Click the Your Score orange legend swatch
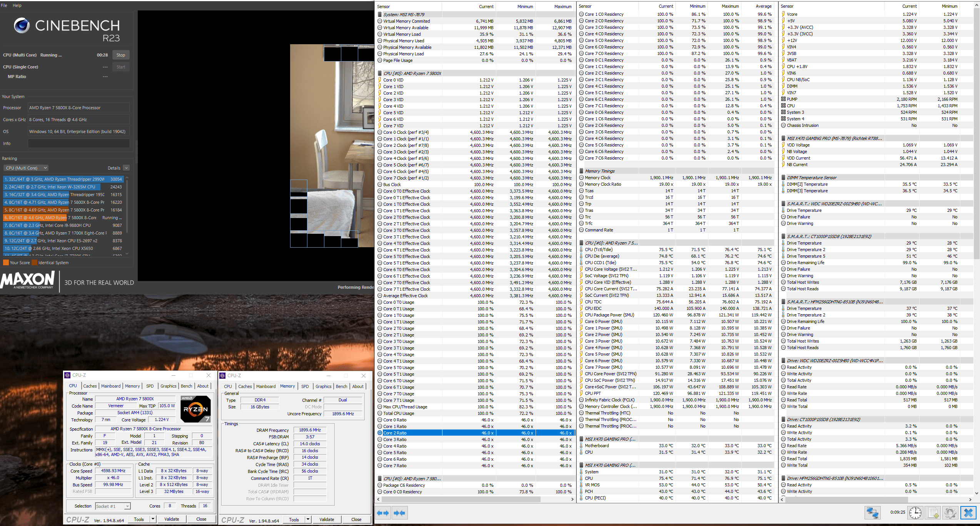 pos(6,263)
